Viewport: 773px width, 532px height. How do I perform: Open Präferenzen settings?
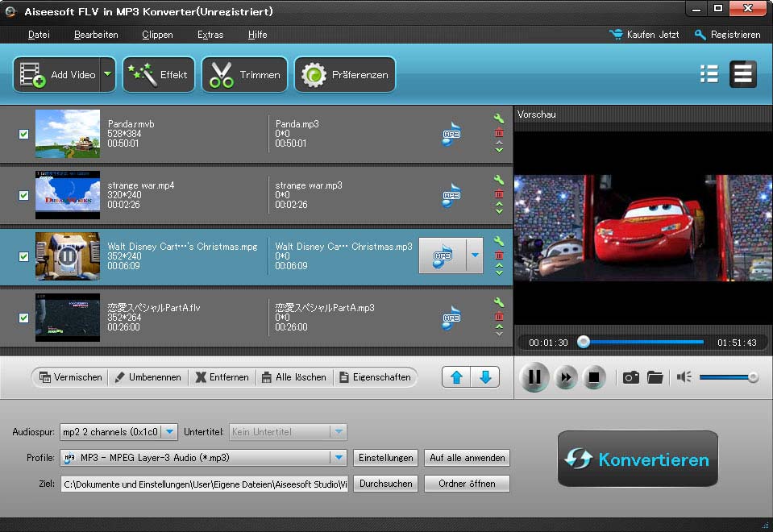coord(345,74)
